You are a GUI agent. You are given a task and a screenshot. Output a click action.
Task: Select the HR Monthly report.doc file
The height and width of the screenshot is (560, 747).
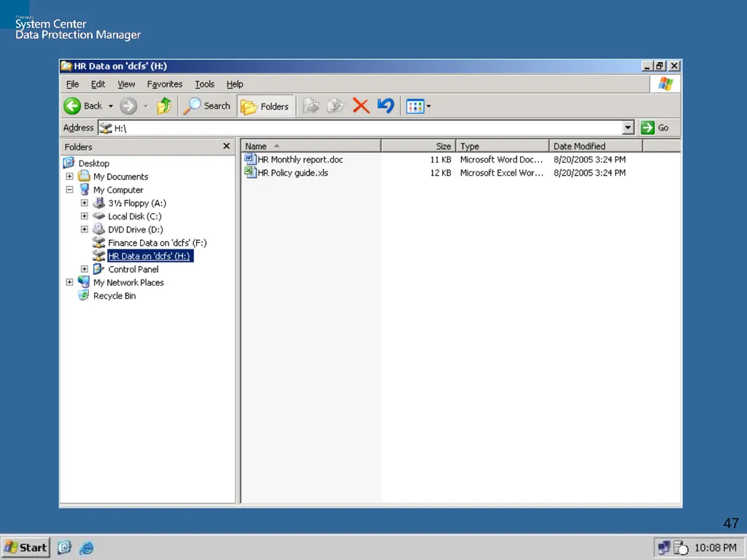click(x=300, y=160)
